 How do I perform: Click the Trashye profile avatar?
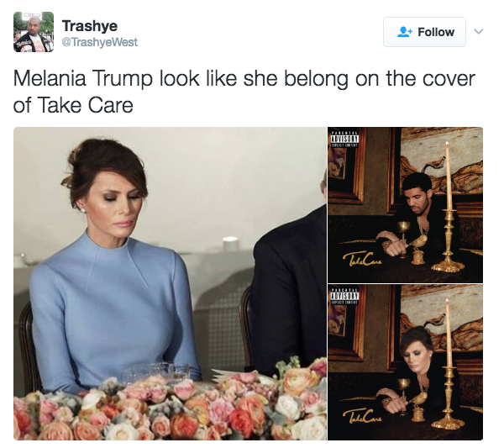[34, 32]
